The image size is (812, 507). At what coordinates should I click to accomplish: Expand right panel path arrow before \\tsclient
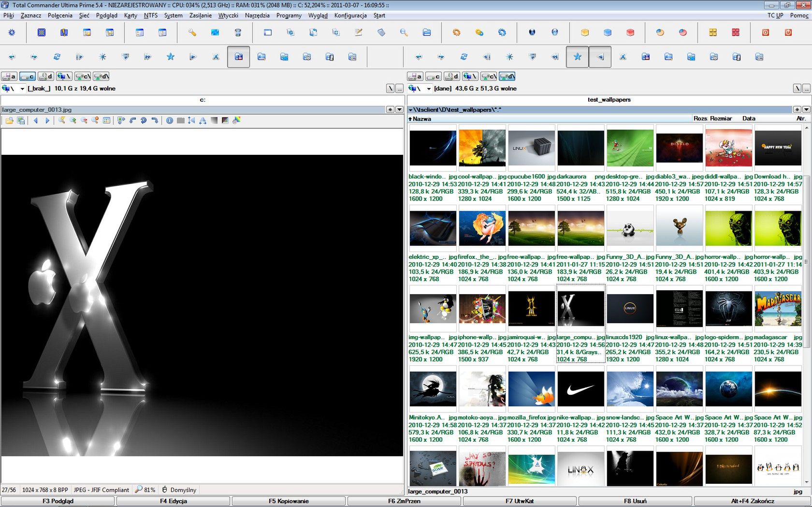[x=410, y=110]
